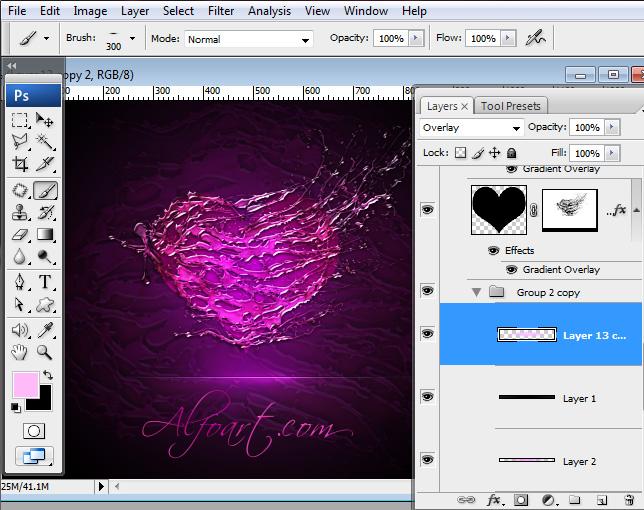Select the Type tool
The height and width of the screenshot is (510, 644).
click(x=44, y=282)
